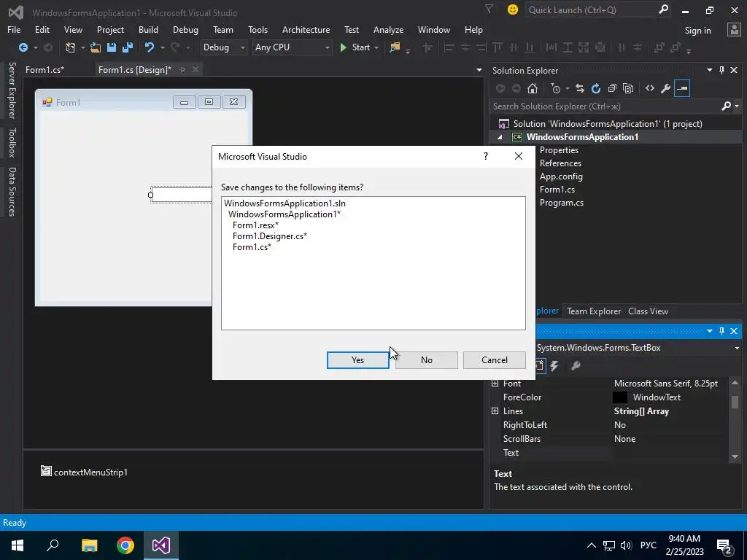Click the Undo arrow icon
Viewport: 747px width, 560px height.
pyautogui.click(x=150, y=47)
